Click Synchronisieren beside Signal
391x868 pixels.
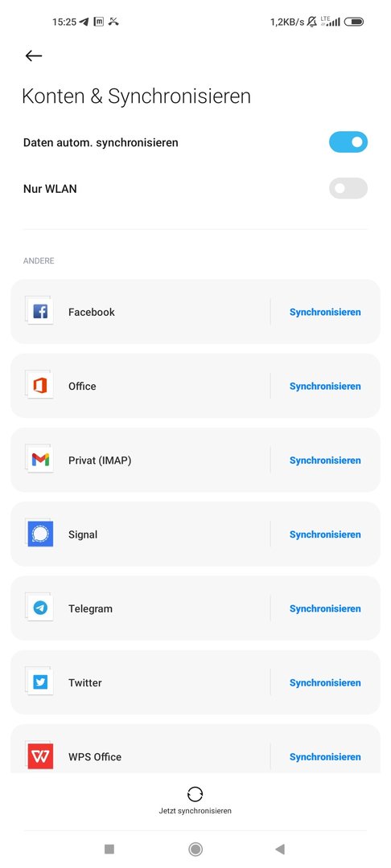[325, 534]
